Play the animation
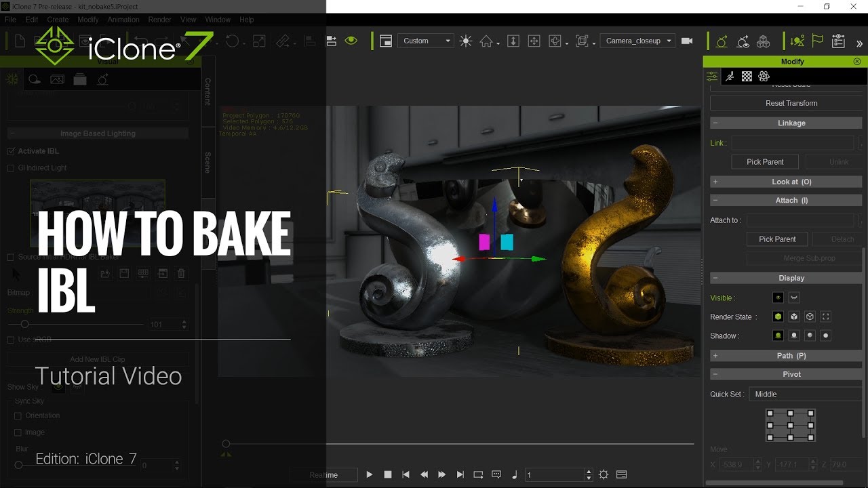The width and height of the screenshot is (868, 488). [369, 475]
